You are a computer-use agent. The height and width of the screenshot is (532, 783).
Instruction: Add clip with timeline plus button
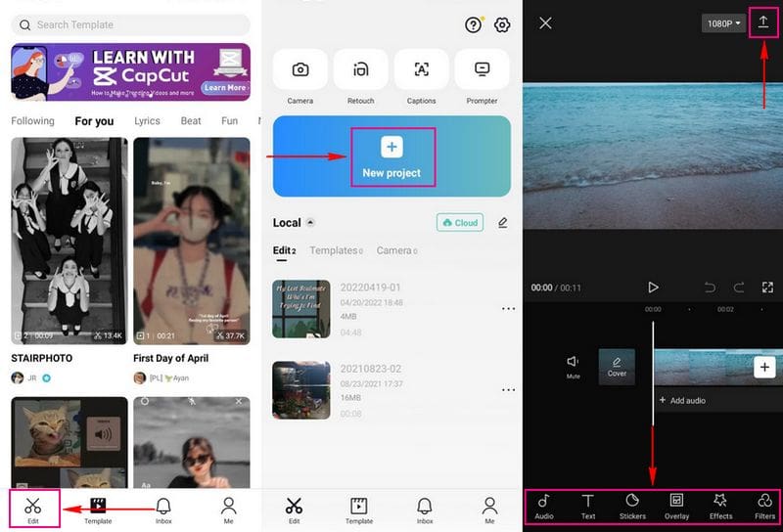pyautogui.click(x=764, y=368)
